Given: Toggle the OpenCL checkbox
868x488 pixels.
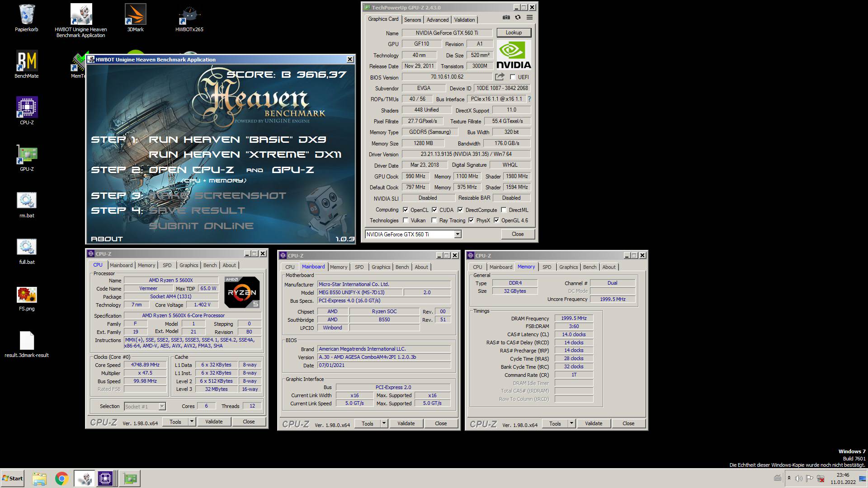Looking at the screenshot, I should (x=406, y=210).
